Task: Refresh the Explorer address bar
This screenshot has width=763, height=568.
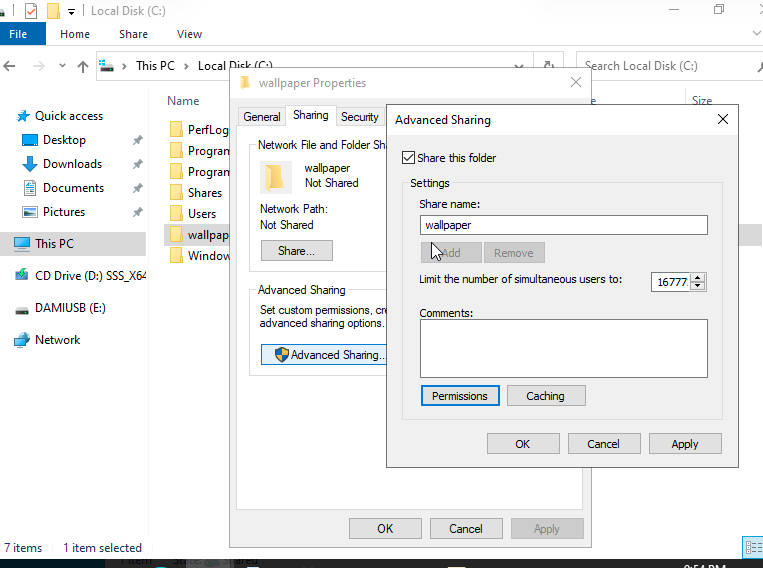Action: tap(549, 66)
